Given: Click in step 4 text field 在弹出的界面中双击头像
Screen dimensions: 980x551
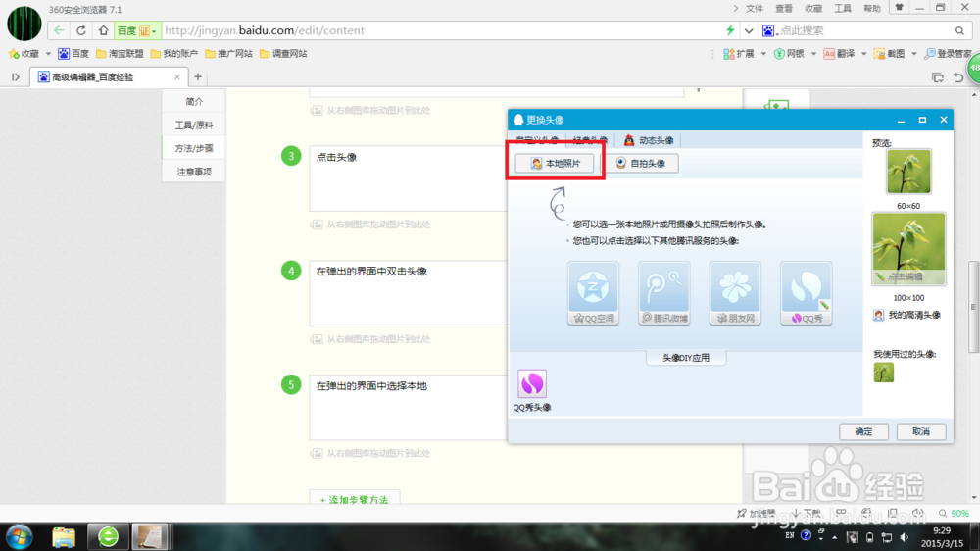Looking at the screenshot, I should coord(409,293).
